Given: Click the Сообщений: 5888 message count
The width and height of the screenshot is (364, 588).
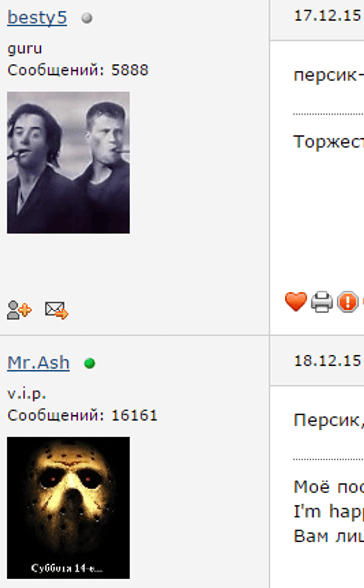Looking at the screenshot, I should [x=78, y=70].
